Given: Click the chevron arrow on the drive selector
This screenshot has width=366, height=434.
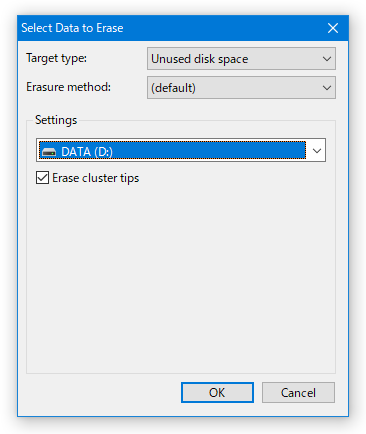Looking at the screenshot, I should click(317, 151).
